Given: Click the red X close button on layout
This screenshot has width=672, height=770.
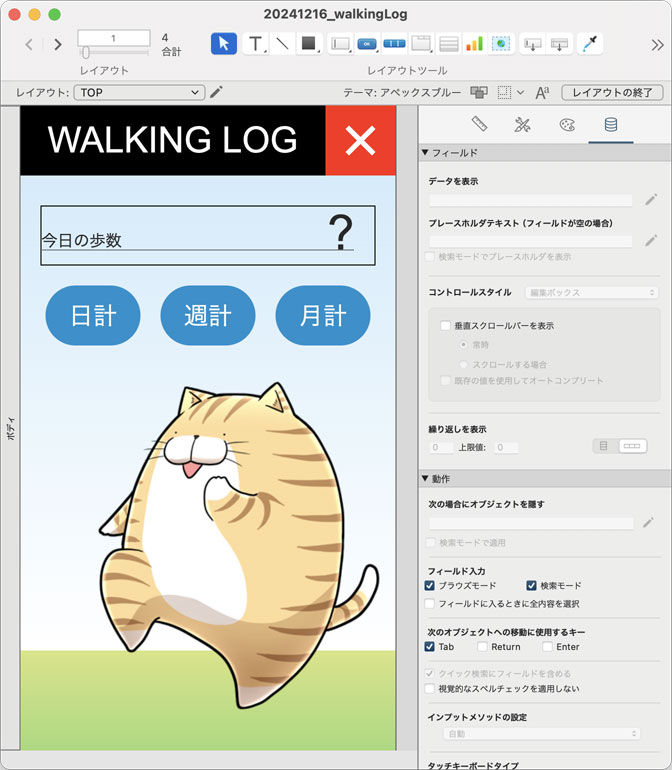Looking at the screenshot, I should (361, 140).
